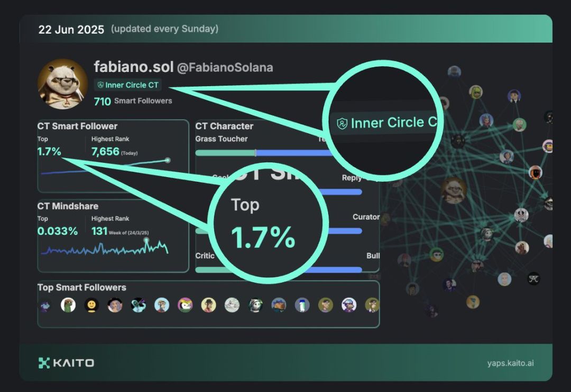Click the 0.033% CT Mindshare value

click(x=58, y=231)
